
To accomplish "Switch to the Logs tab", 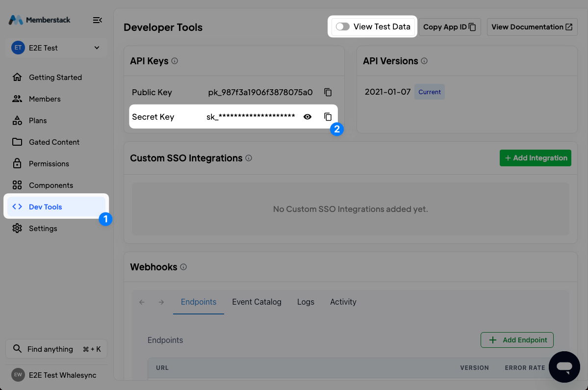I will (x=306, y=302).
